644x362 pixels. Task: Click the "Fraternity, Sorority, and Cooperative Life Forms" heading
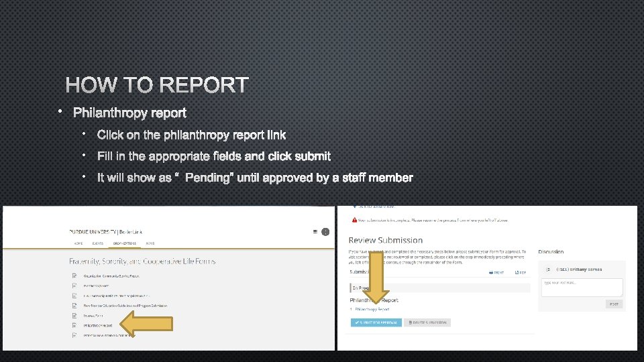coord(142,261)
